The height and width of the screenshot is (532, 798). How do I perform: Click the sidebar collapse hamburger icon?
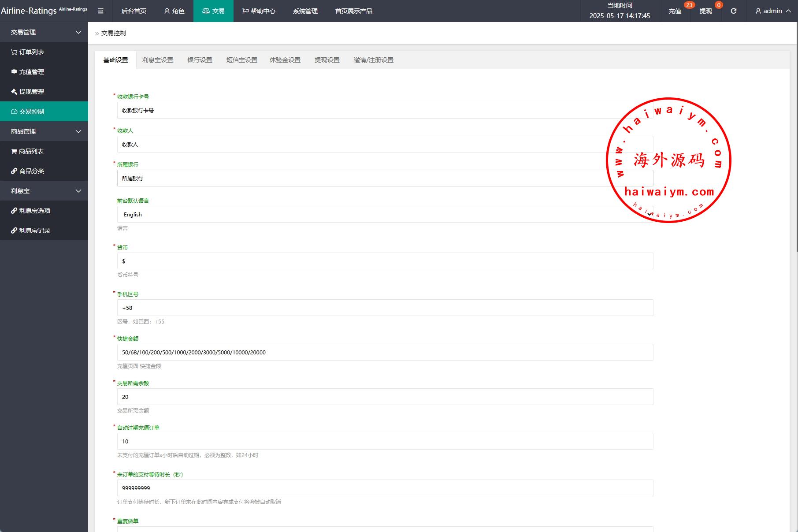100,11
